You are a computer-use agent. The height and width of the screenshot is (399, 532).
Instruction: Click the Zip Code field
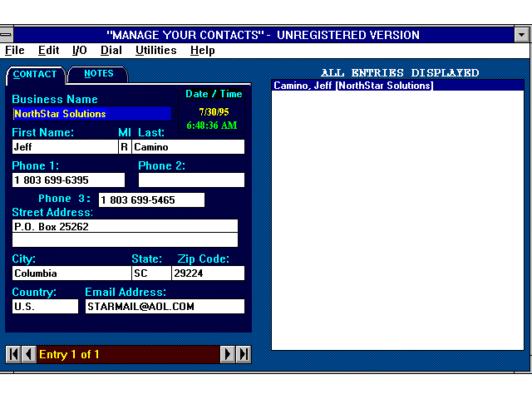coord(208,273)
